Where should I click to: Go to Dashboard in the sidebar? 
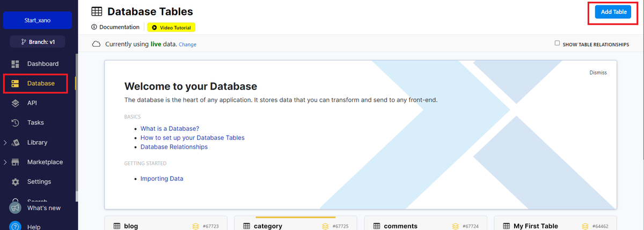click(43, 64)
